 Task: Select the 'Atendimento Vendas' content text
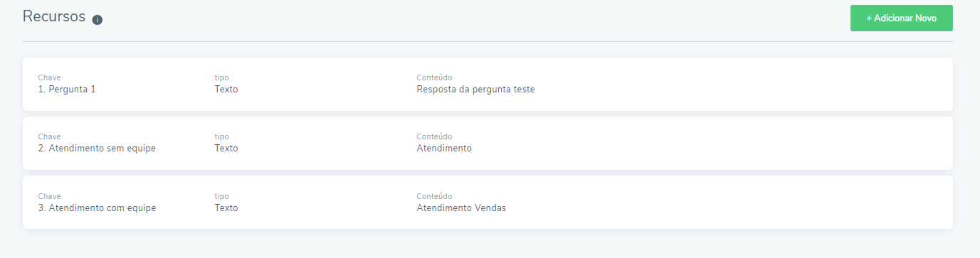click(461, 208)
